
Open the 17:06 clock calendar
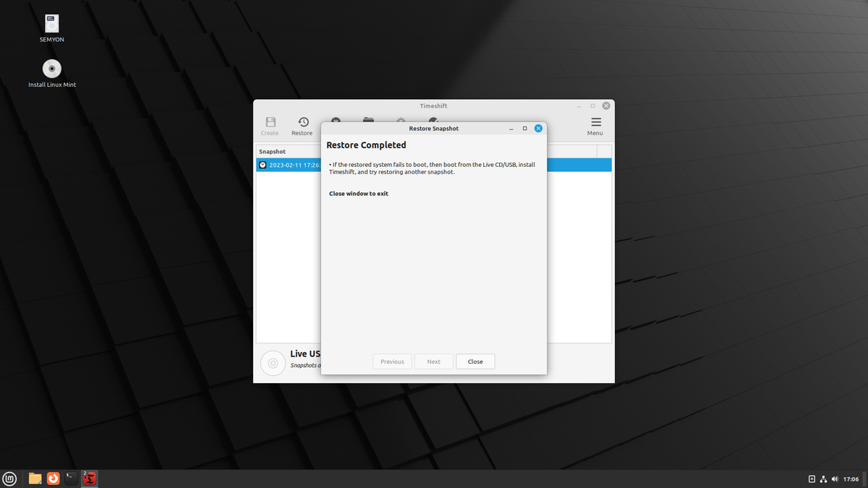click(851, 479)
